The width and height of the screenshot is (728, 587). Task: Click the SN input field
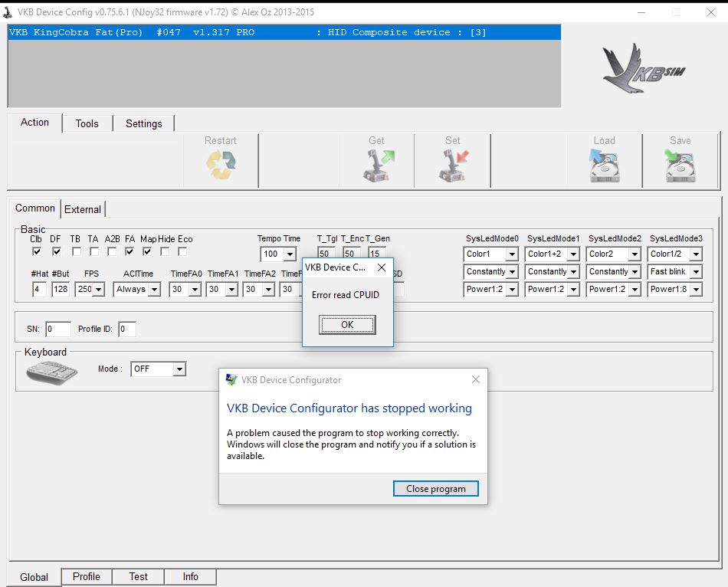(57, 330)
